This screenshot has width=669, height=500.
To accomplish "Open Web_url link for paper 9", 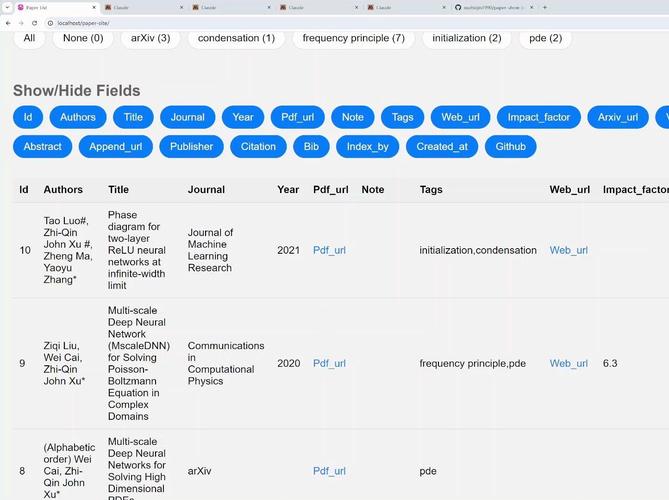I will pyautogui.click(x=569, y=363).
